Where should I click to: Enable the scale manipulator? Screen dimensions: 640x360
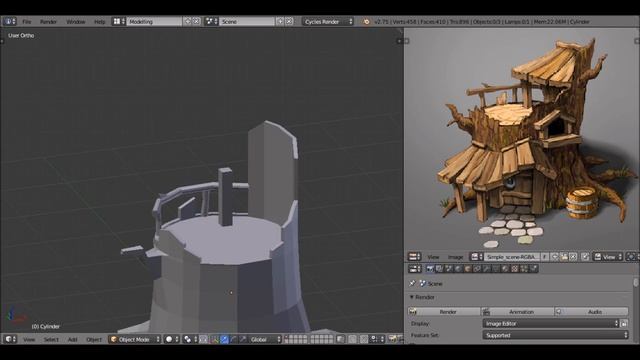243,339
